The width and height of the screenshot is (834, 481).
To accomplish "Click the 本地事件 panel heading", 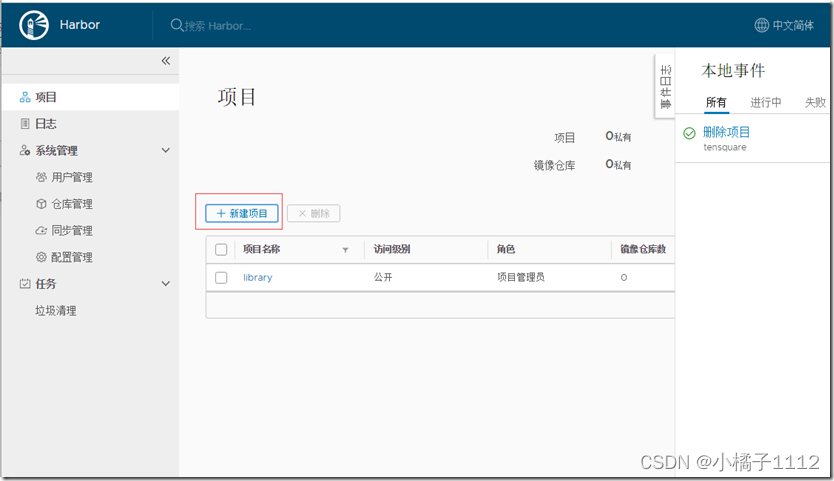I will coord(733,70).
